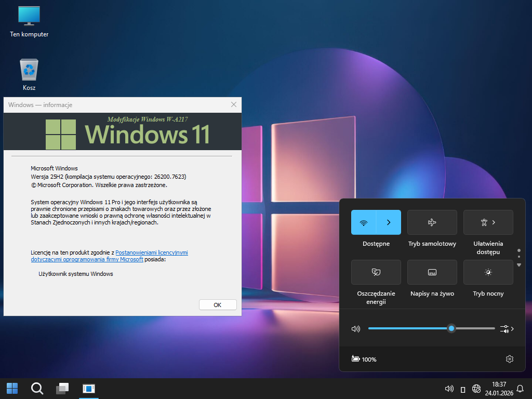Viewport: 532px width, 399px height.
Task: Open Task View on the taskbar
Action: pos(62,388)
